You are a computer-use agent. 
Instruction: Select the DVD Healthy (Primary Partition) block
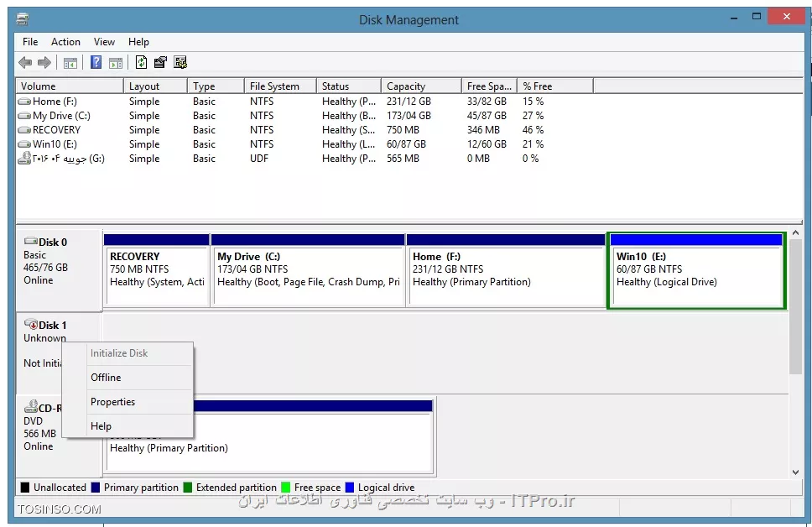(269, 438)
